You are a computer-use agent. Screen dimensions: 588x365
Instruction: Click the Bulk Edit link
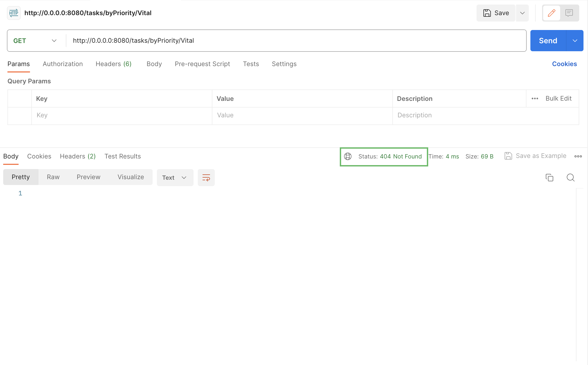558,98
